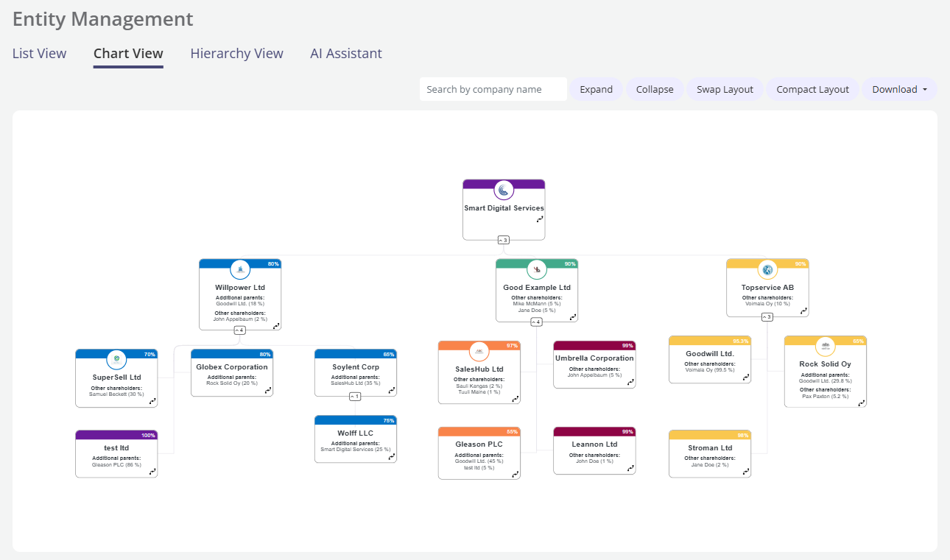Viewport: 950px width, 560px height.
Task: Collapse children under Smart Digital Services node
Action: click(x=504, y=240)
